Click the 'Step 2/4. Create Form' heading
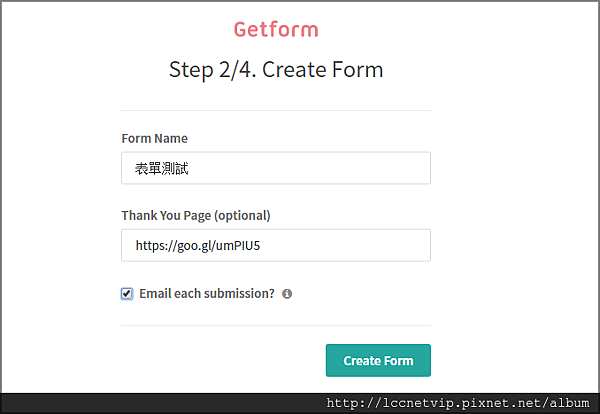600x414 pixels. (276, 70)
